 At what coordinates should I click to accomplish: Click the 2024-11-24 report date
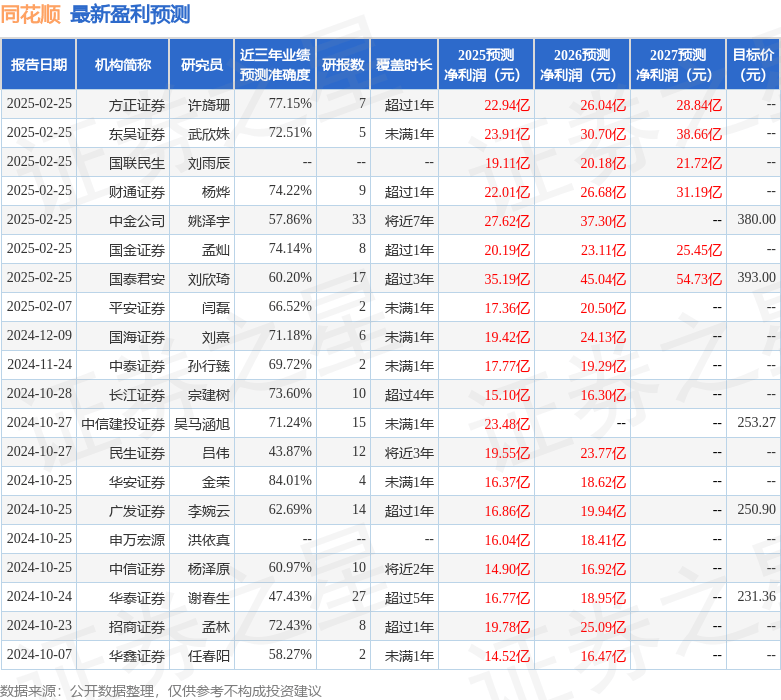[39, 364]
